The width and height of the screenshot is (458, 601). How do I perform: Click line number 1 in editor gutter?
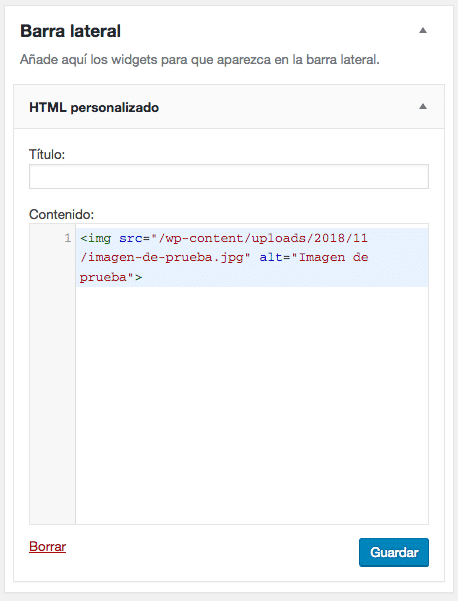pyautogui.click(x=67, y=238)
